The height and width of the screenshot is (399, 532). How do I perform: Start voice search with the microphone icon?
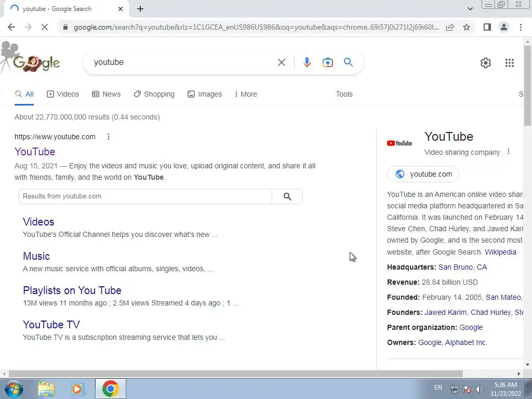coord(307,62)
